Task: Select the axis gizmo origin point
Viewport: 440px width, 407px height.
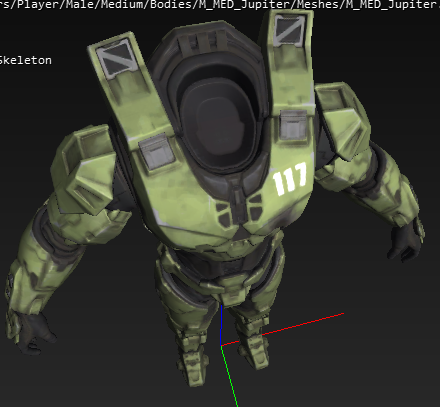Action: tap(221, 346)
